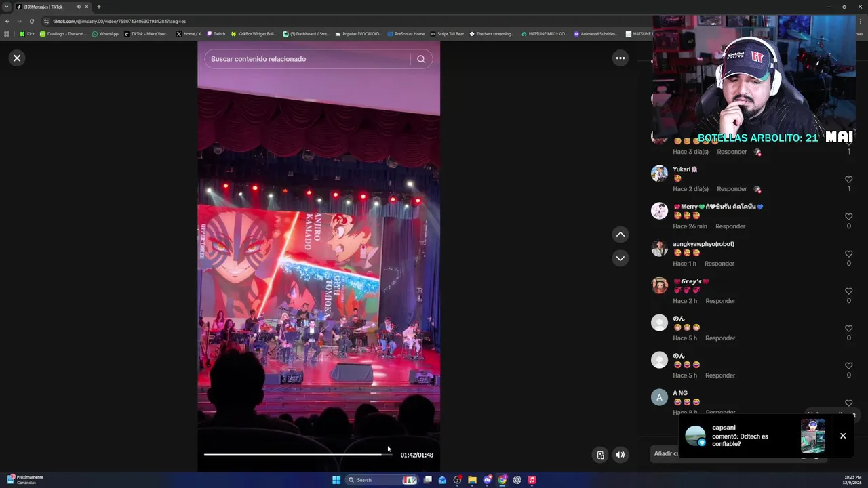Open the PreSonus: Home bookmark
This screenshot has height=488, width=868.
point(406,34)
